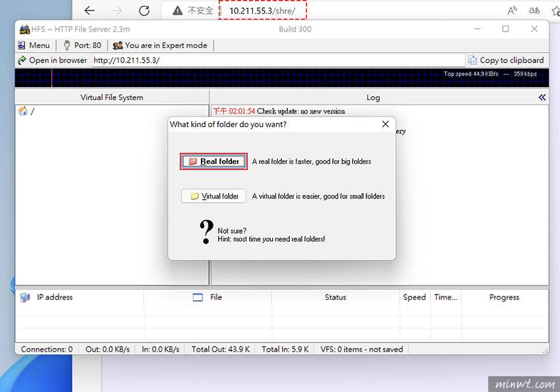
Task: Open the browser read aloud icon
Action: 512,11
